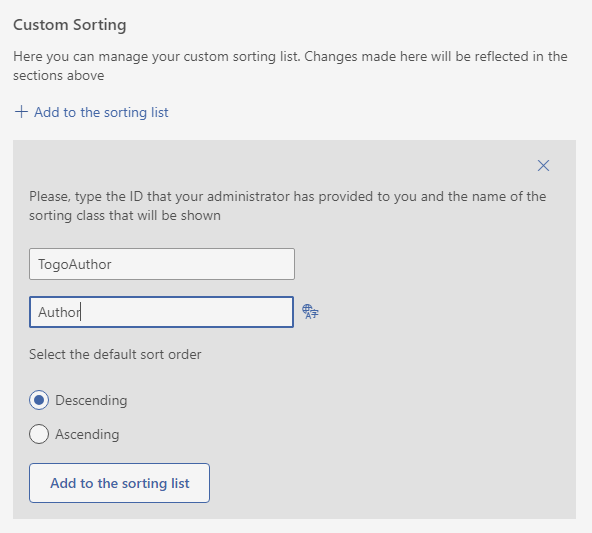592x533 pixels.
Task: Focus the TogoAuthor ID input field
Action: [x=162, y=264]
